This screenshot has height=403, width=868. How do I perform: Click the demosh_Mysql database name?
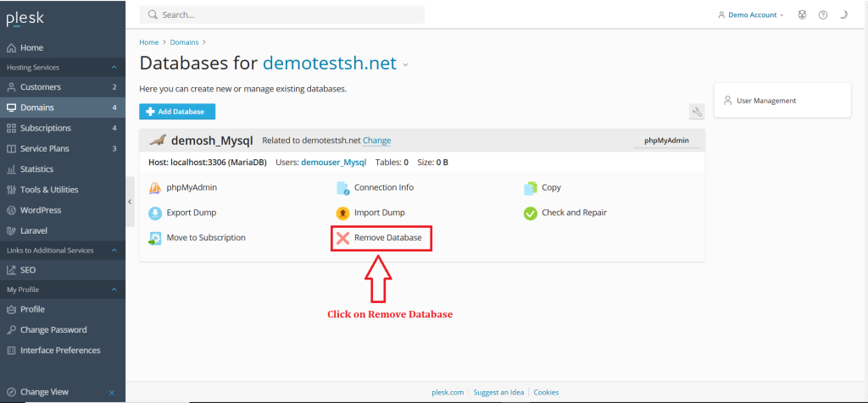click(x=212, y=141)
